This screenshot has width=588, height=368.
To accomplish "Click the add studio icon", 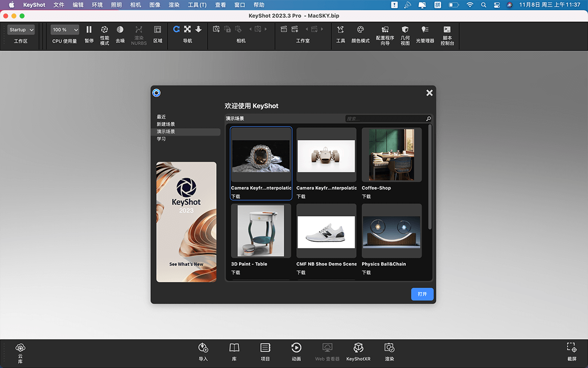I will click(295, 29).
